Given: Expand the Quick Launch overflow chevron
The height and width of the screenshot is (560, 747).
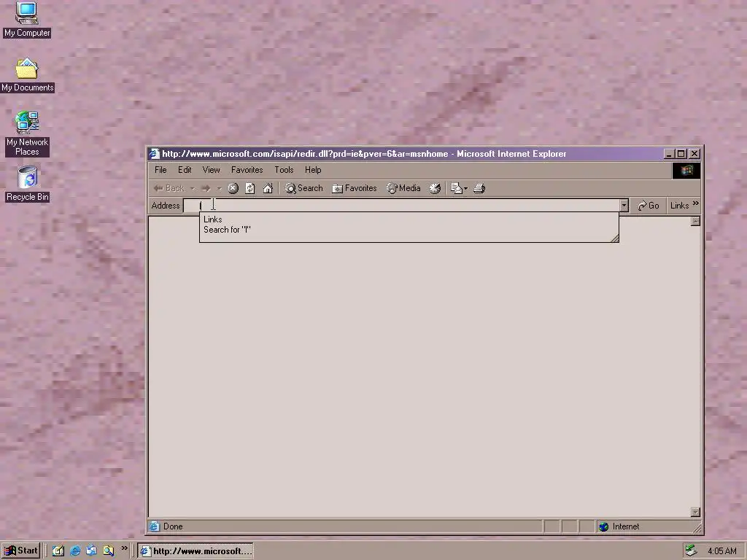Looking at the screenshot, I should pyautogui.click(x=124, y=548).
